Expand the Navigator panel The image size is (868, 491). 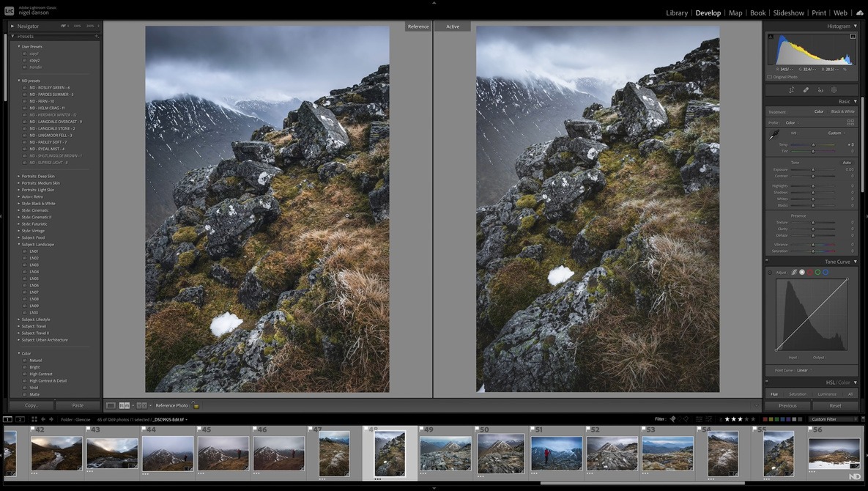pyautogui.click(x=12, y=26)
